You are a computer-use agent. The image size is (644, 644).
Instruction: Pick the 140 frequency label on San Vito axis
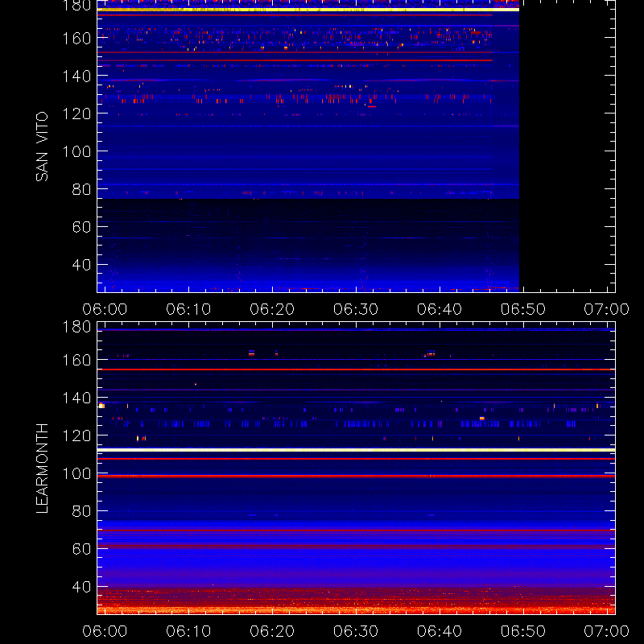[x=76, y=76]
